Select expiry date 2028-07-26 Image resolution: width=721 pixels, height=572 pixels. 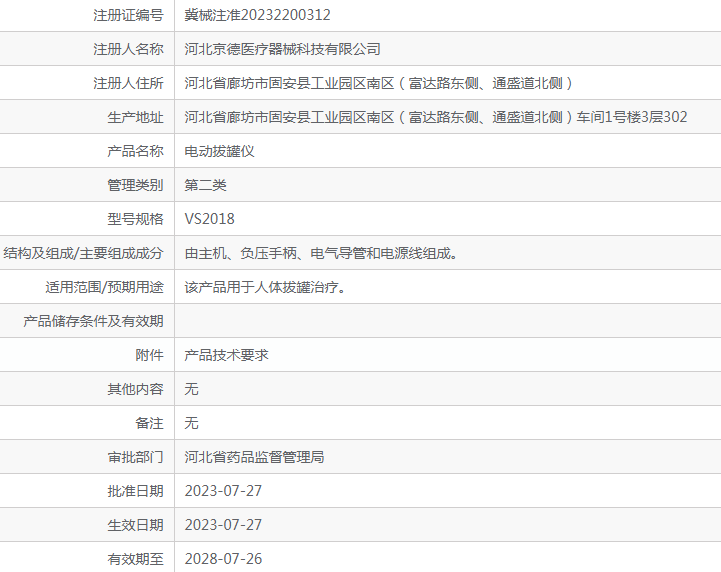click(223, 558)
